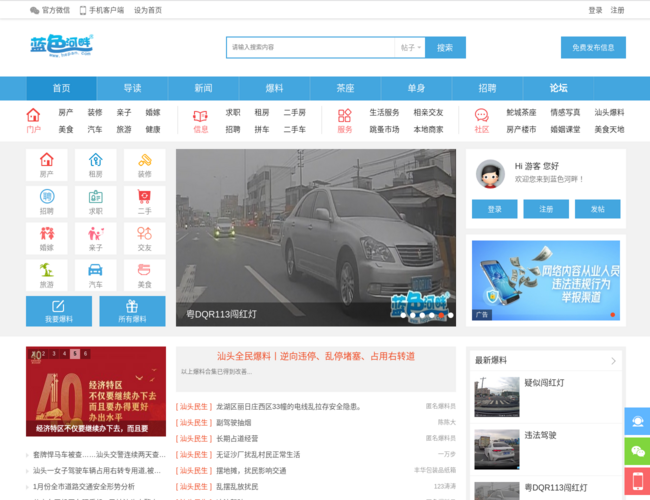Select the 二手 shopping cart icon tile
650x500 pixels.
[145, 202]
